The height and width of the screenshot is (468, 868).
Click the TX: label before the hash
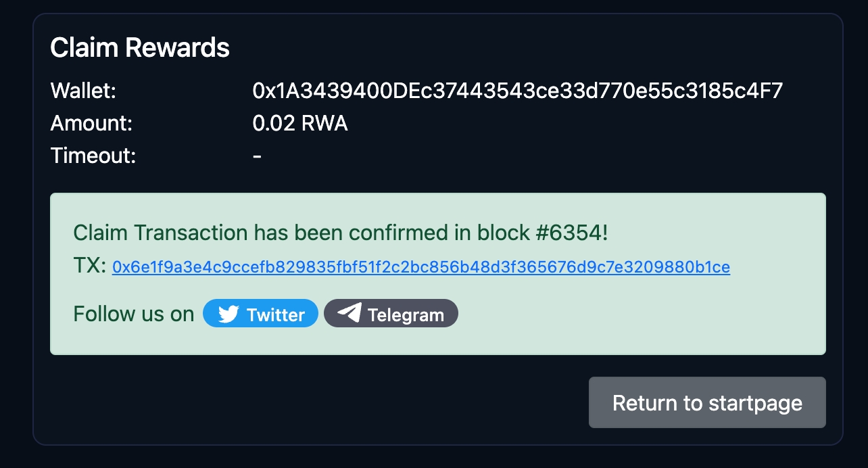89,266
